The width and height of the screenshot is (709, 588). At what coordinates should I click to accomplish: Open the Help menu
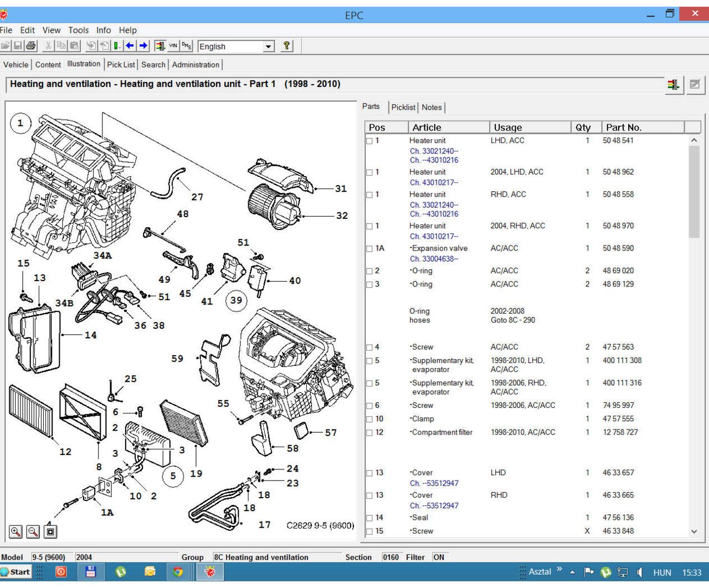coord(127,30)
